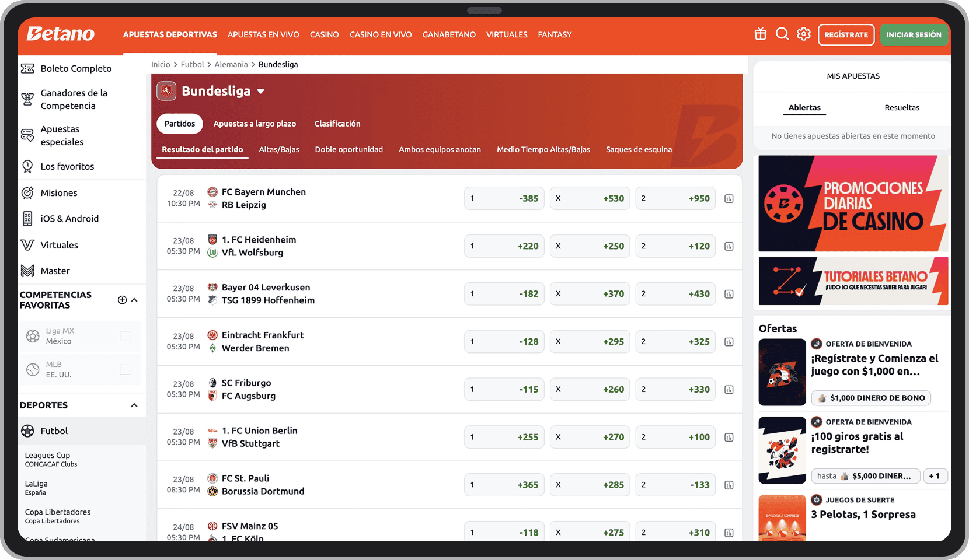Open stats icon for Bayern Munchen match
Screen dimensions: 969x560
coord(729,199)
